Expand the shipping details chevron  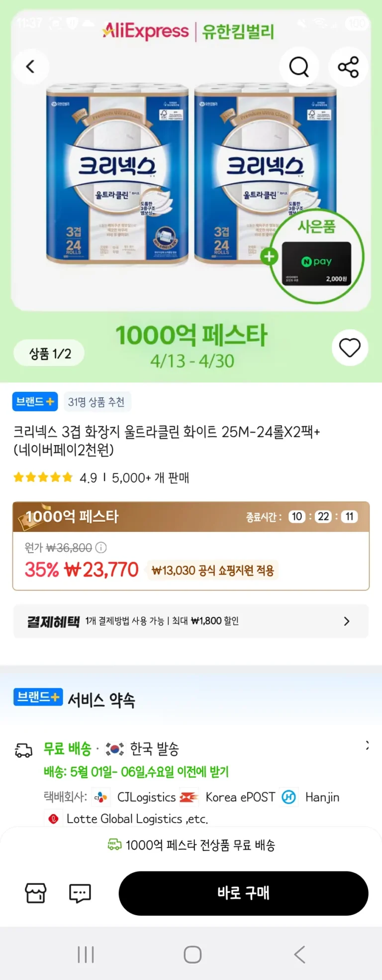(x=367, y=745)
